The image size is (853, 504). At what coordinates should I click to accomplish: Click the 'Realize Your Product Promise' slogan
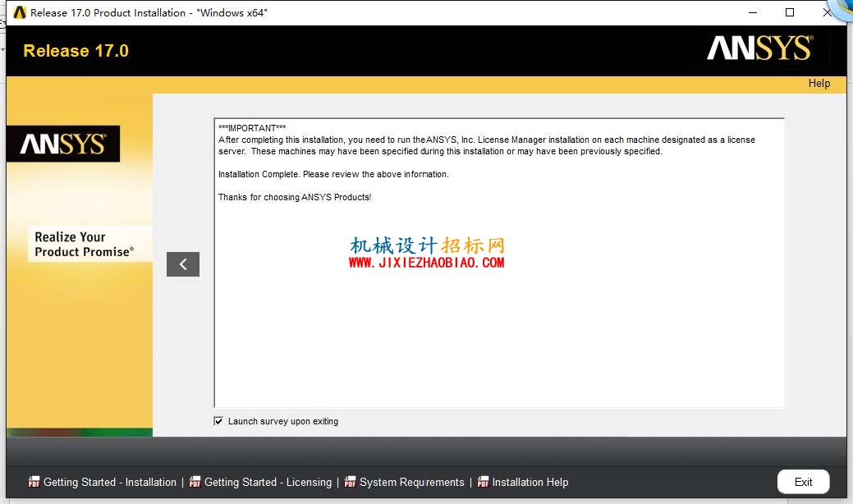[x=85, y=244]
